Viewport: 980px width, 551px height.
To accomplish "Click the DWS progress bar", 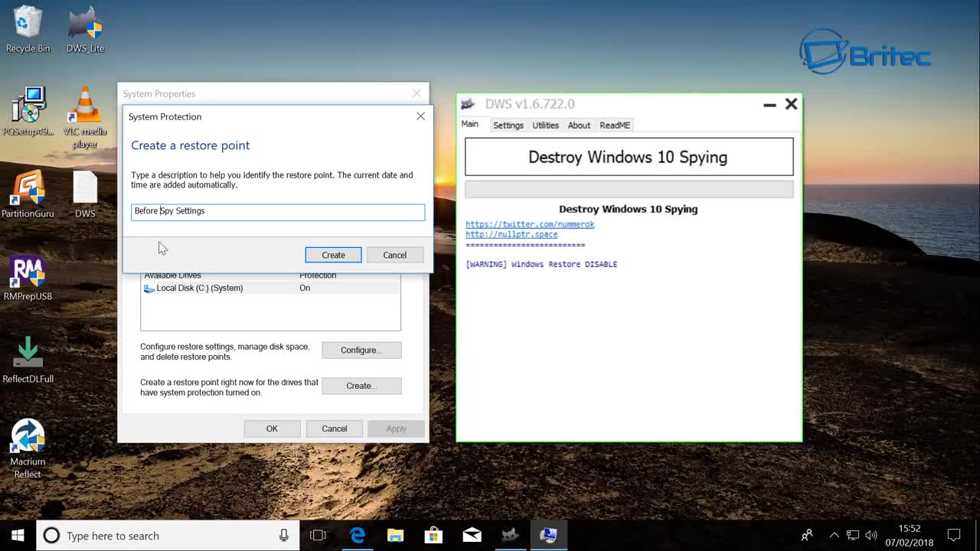I will (x=629, y=189).
